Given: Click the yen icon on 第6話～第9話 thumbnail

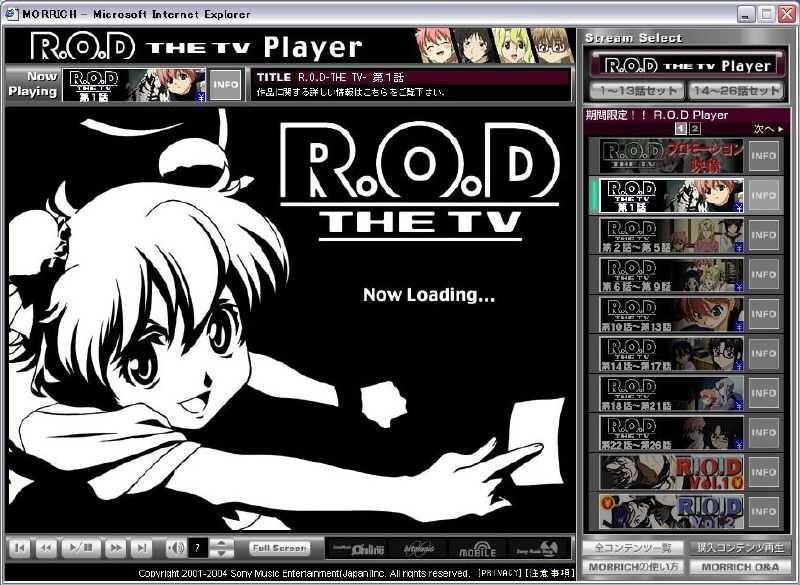Looking at the screenshot, I should (739, 287).
